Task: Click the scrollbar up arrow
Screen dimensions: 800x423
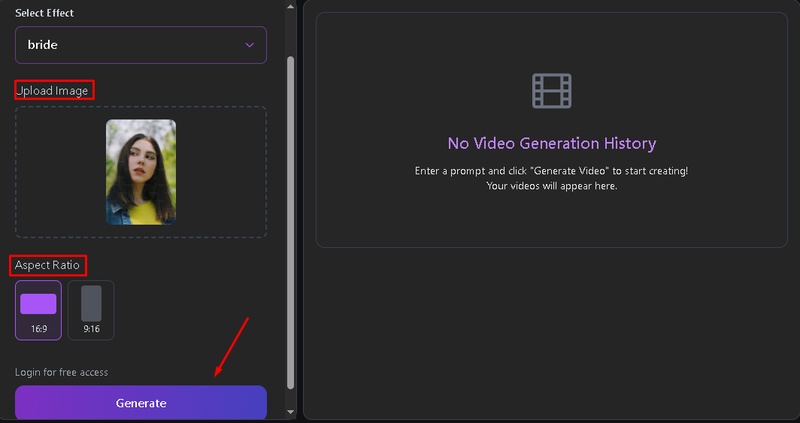Action: 290,6
